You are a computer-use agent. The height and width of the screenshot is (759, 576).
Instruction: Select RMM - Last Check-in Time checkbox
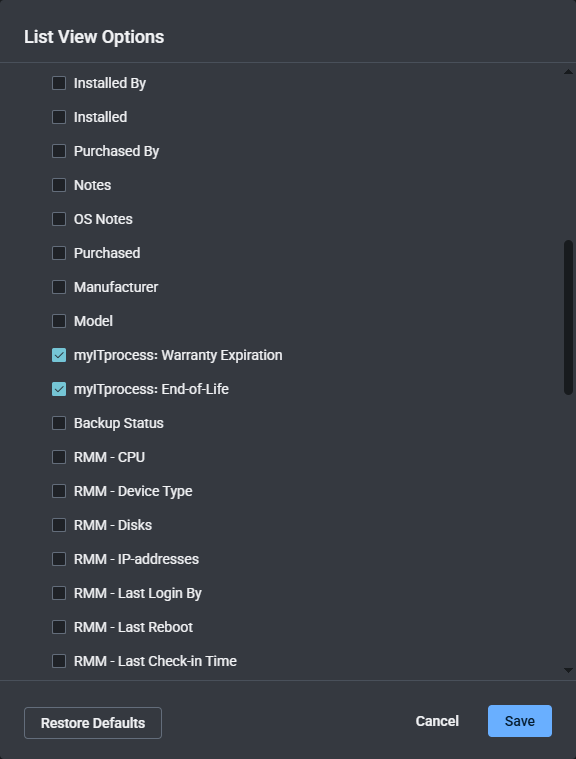pyautogui.click(x=59, y=661)
